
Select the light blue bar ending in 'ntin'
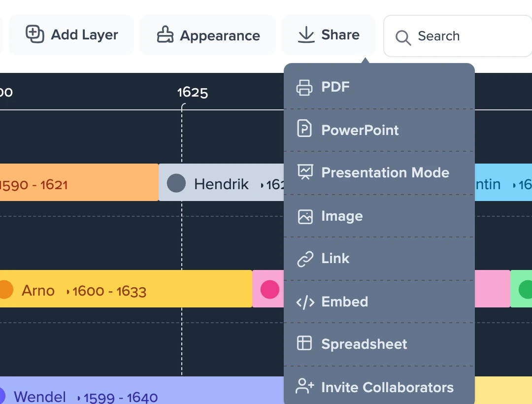503,182
